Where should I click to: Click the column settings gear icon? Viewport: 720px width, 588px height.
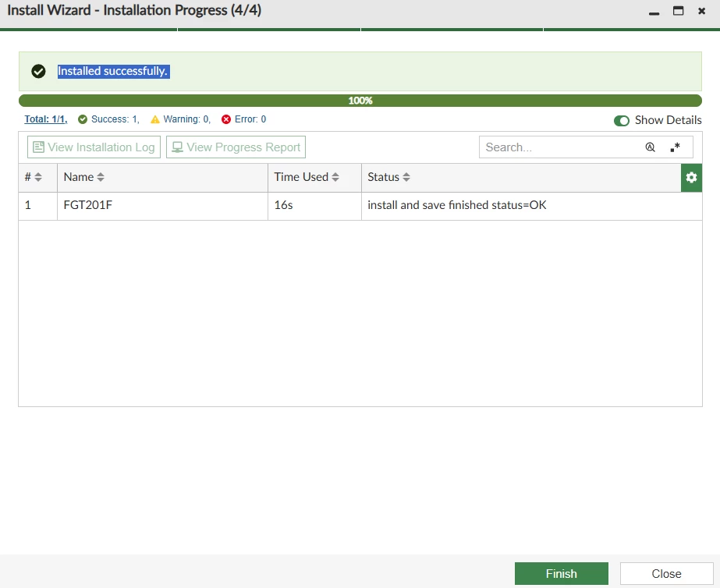tap(691, 178)
